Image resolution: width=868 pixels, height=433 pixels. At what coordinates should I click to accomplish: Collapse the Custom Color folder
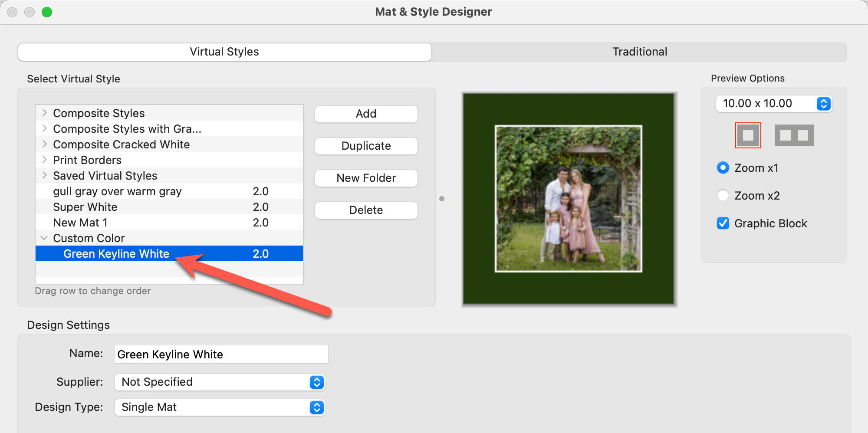(x=44, y=238)
